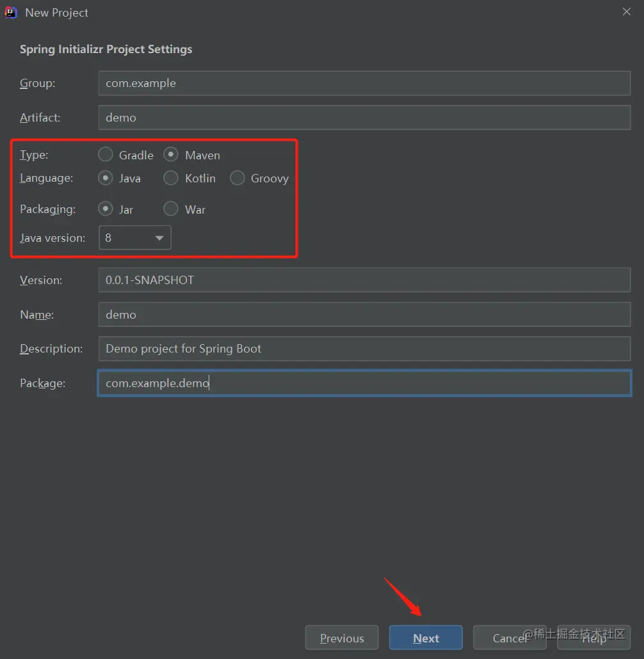Click the Description: label

pyautogui.click(x=51, y=349)
